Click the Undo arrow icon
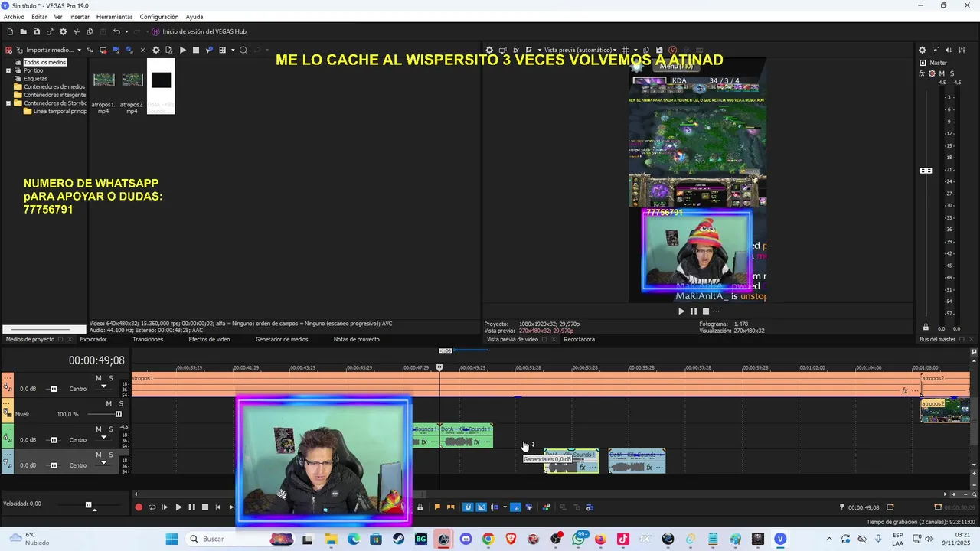This screenshot has height=551, width=980. click(x=116, y=31)
